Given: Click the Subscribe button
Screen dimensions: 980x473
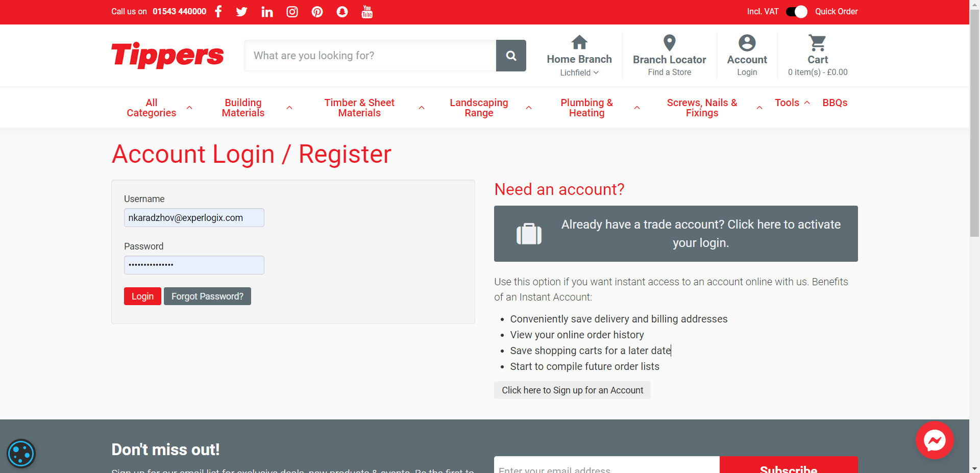Looking at the screenshot, I should [789, 465].
